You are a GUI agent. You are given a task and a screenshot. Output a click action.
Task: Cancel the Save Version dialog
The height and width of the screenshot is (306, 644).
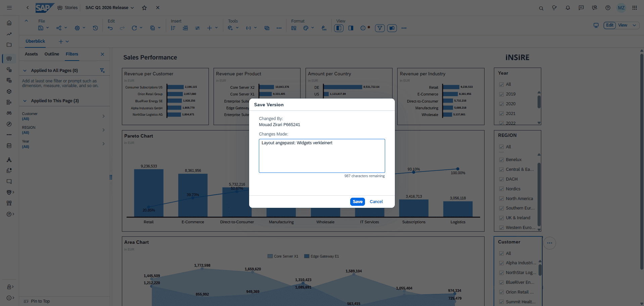pos(376,202)
